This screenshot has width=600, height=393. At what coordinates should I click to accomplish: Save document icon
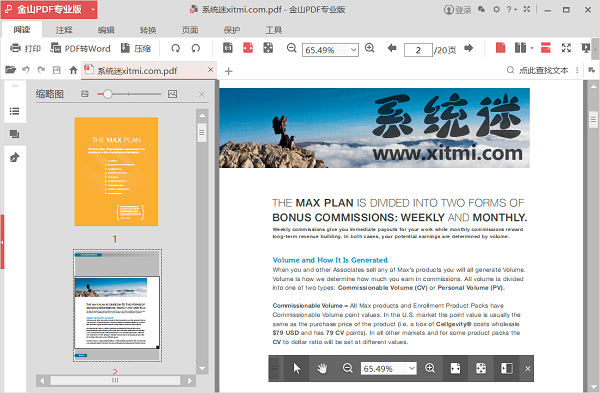coord(57,70)
